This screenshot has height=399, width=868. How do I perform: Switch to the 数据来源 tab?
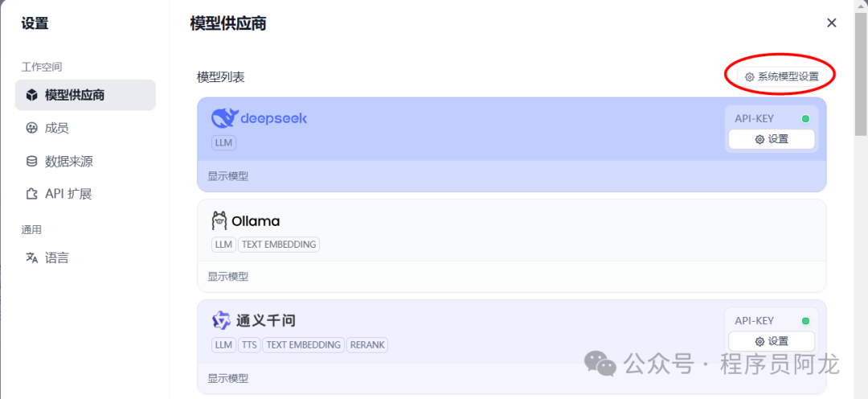(68, 161)
